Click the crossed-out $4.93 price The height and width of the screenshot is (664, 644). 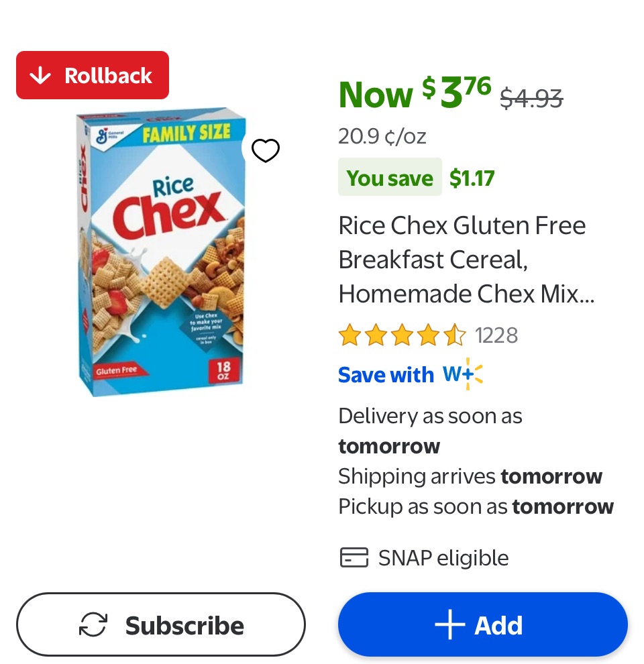point(531,99)
